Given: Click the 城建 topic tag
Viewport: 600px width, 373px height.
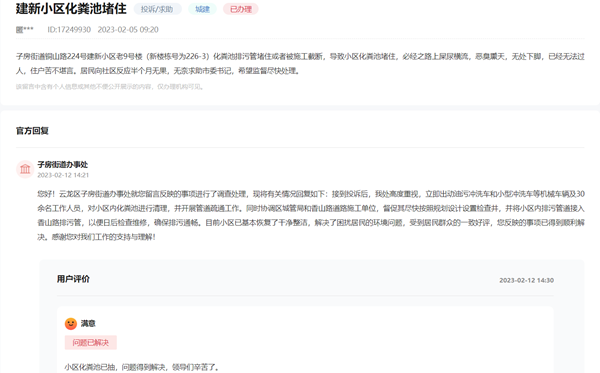Looking at the screenshot, I should click(x=202, y=9).
